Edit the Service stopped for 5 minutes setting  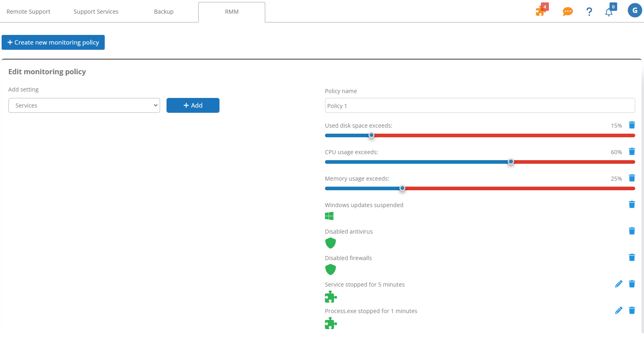pyautogui.click(x=619, y=284)
